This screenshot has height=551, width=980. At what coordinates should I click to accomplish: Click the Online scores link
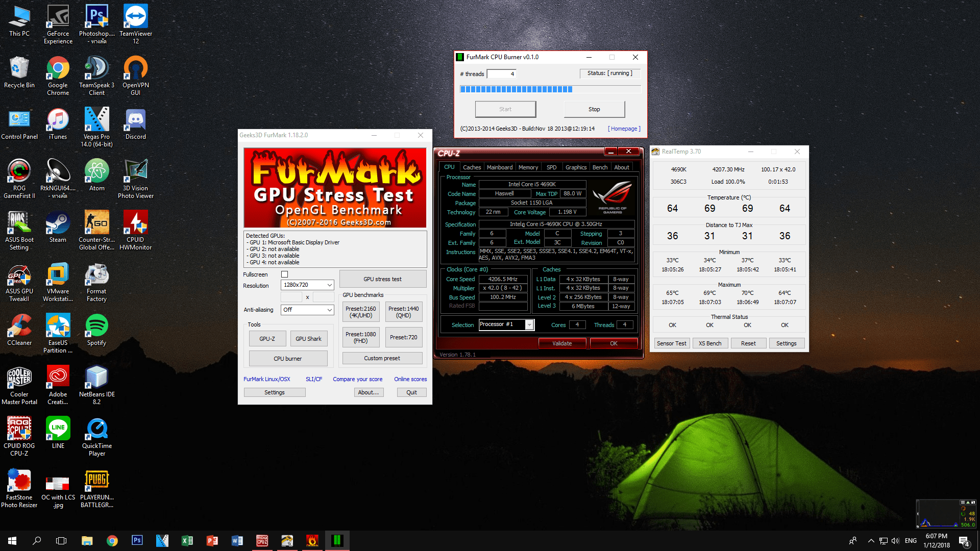pos(410,379)
